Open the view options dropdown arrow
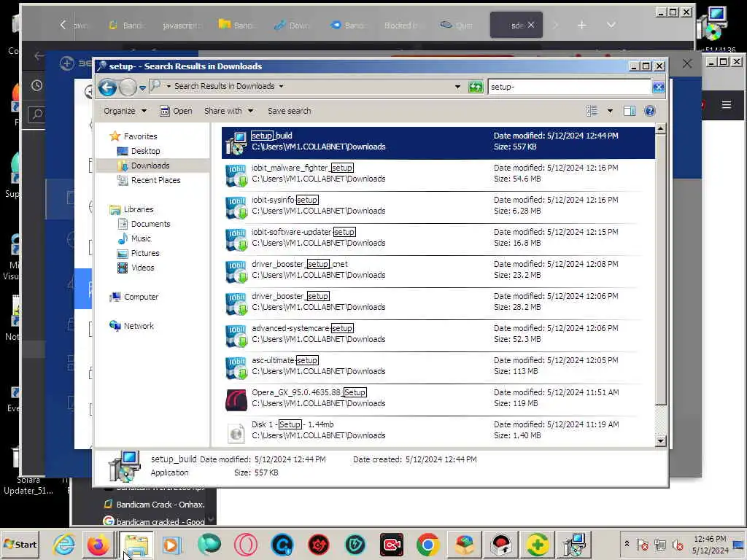Image resolution: width=747 pixels, height=560 pixels. [610, 111]
